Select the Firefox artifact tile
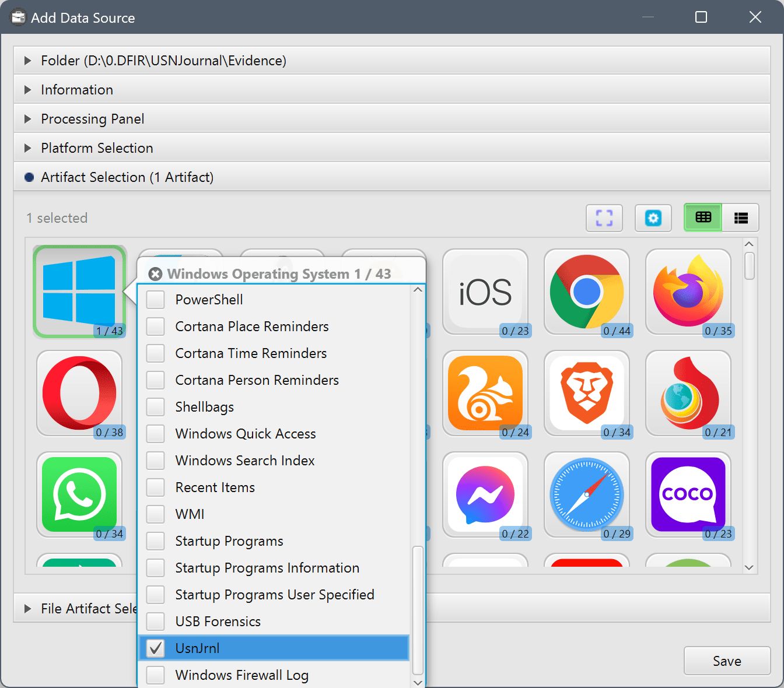This screenshot has width=784, height=688. click(688, 292)
